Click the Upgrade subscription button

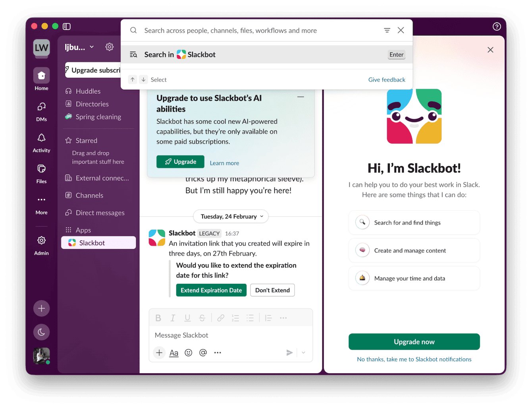(x=93, y=70)
